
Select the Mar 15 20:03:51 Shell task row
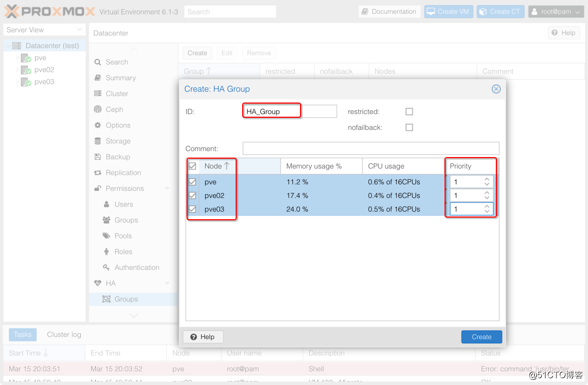tap(294, 369)
